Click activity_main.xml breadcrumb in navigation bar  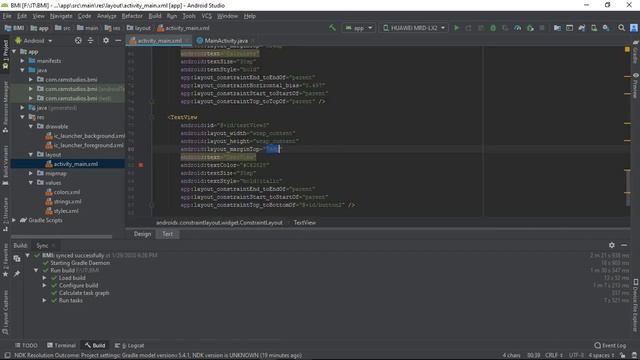pos(183,28)
